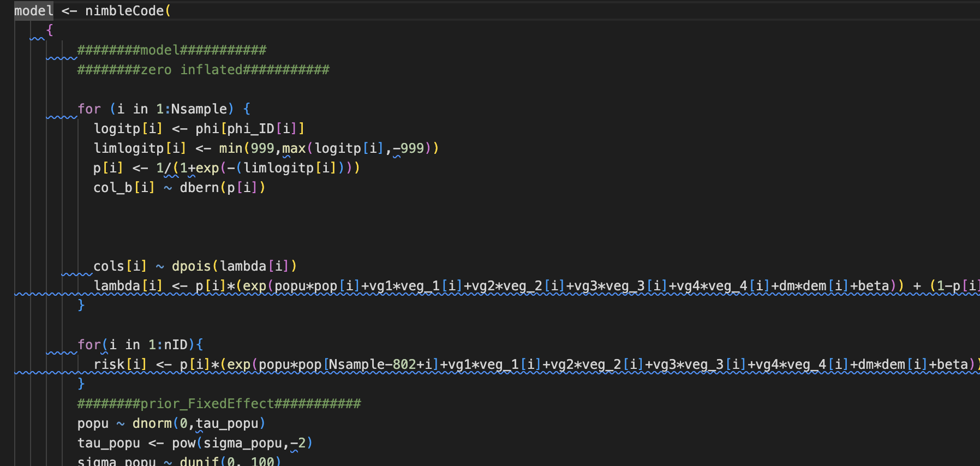Viewport: 980px width, 466px height.
Task: Click the closing brace of the first for loop
Action: click(x=81, y=305)
